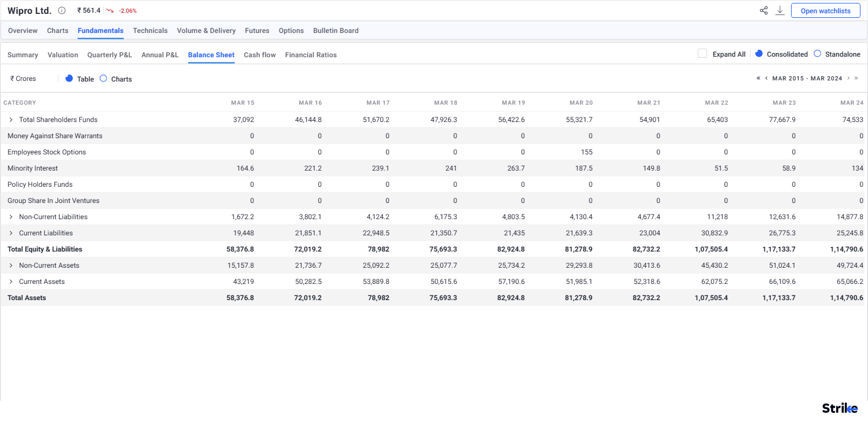This screenshot has width=868, height=421.
Task: Expand the Non-Current Assets row
Action: (x=10, y=265)
